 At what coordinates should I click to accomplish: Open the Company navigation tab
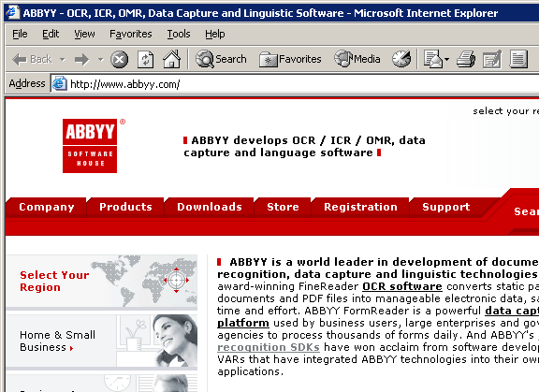(x=47, y=207)
